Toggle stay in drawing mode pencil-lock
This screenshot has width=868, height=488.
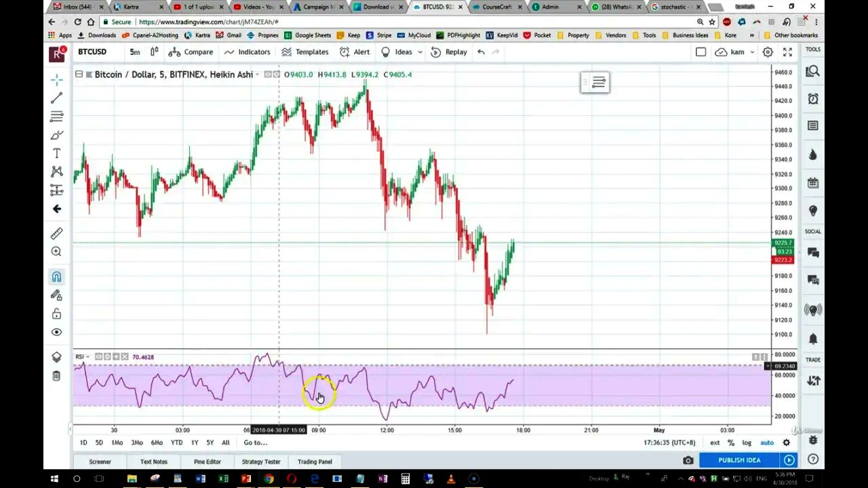tap(56, 295)
